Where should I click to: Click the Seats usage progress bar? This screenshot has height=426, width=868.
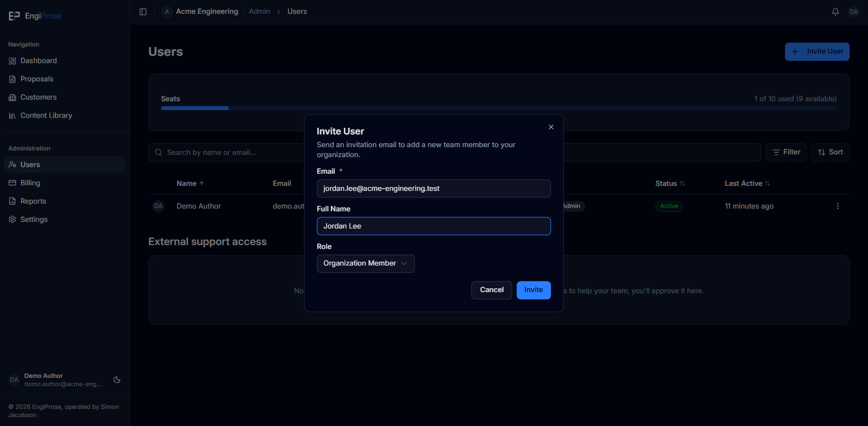(499, 108)
